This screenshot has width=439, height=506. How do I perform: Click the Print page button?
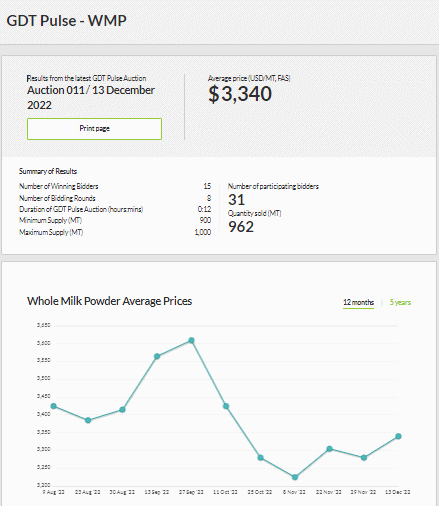pos(94,129)
